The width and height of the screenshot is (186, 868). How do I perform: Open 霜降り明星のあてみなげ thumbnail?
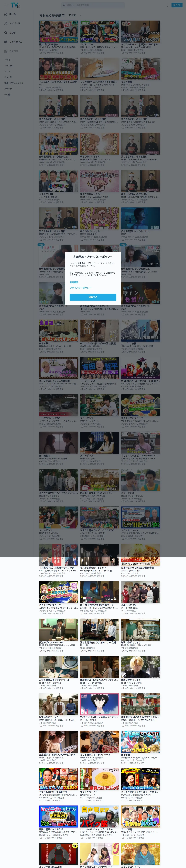click(x=59, y=817)
